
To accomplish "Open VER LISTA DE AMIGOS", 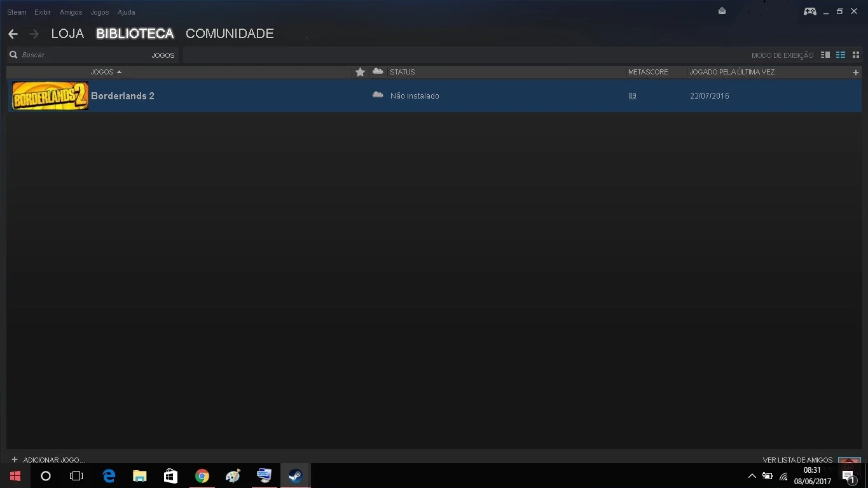I will click(x=797, y=459).
